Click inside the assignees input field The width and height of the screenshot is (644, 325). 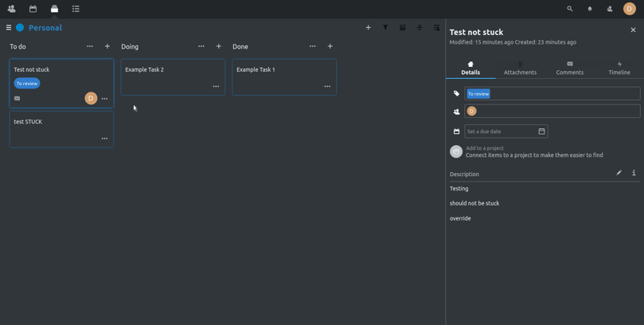point(552,111)
